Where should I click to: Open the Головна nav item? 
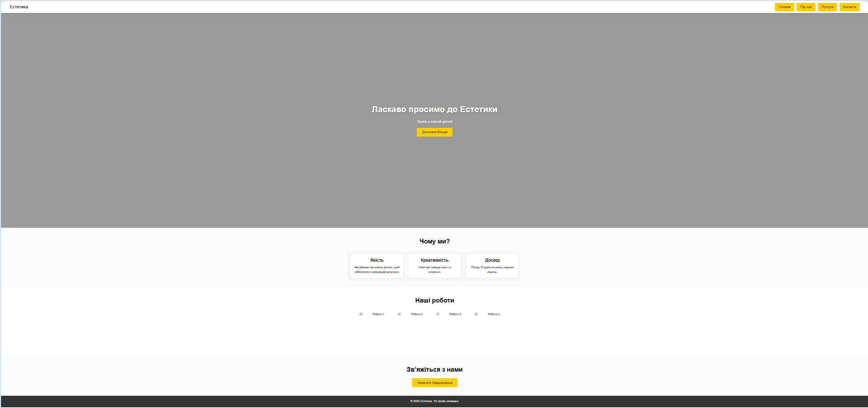[784, 7]
